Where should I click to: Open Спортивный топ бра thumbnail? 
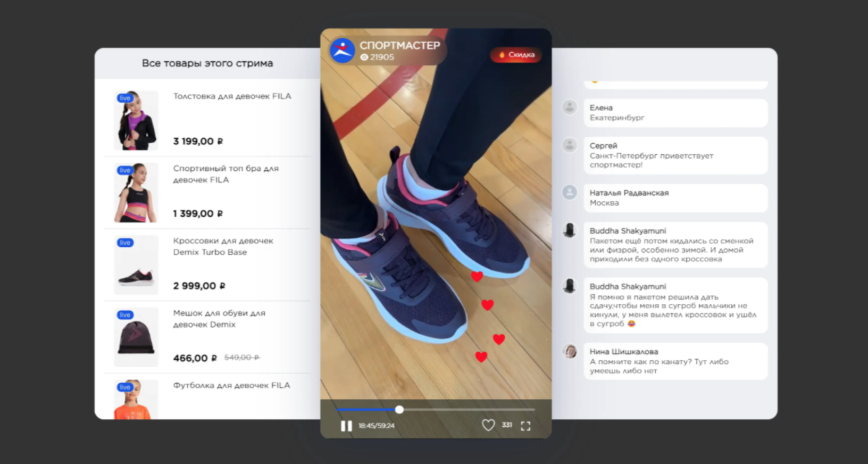point(136,193)
